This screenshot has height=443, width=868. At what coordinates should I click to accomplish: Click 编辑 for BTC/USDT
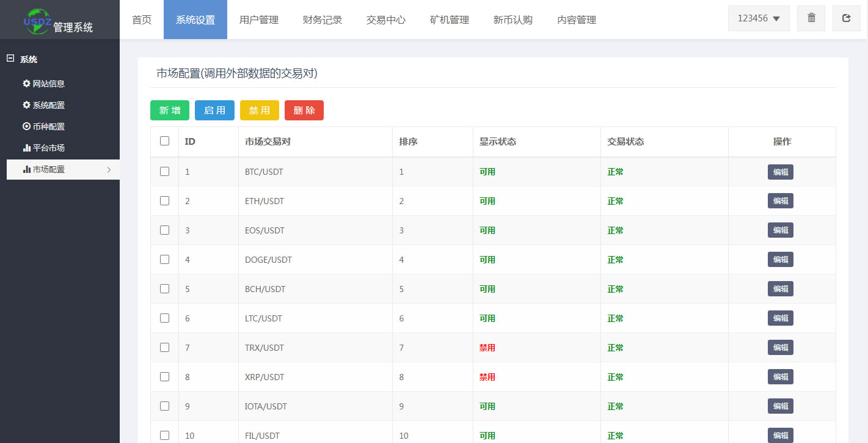pyautogui.click(x=781, y=172)
